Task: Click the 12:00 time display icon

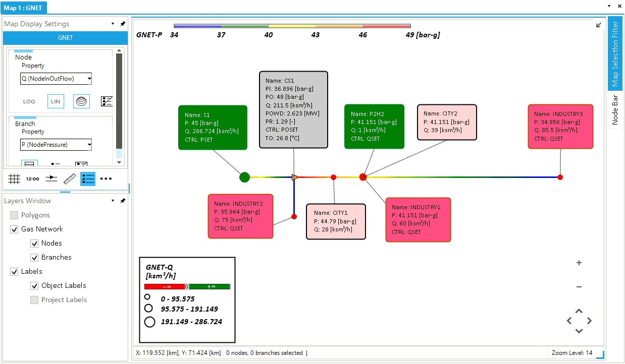Action: click(x=33, y=178)
